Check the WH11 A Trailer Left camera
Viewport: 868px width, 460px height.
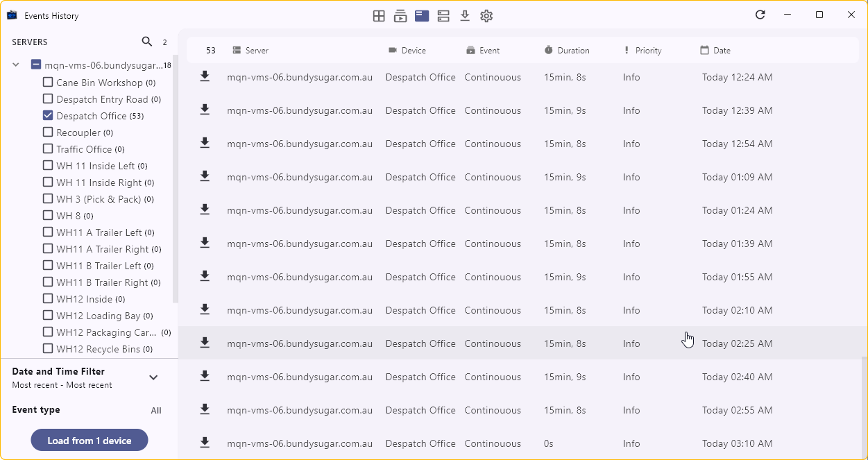[48, 232]
